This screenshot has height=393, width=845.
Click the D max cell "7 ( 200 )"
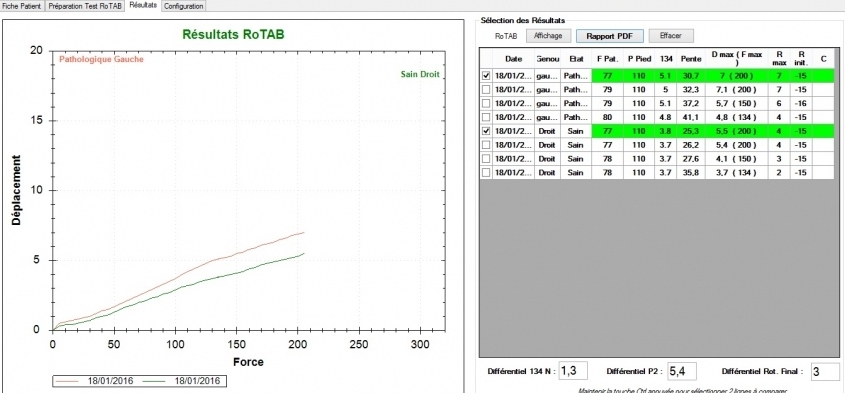737,76
